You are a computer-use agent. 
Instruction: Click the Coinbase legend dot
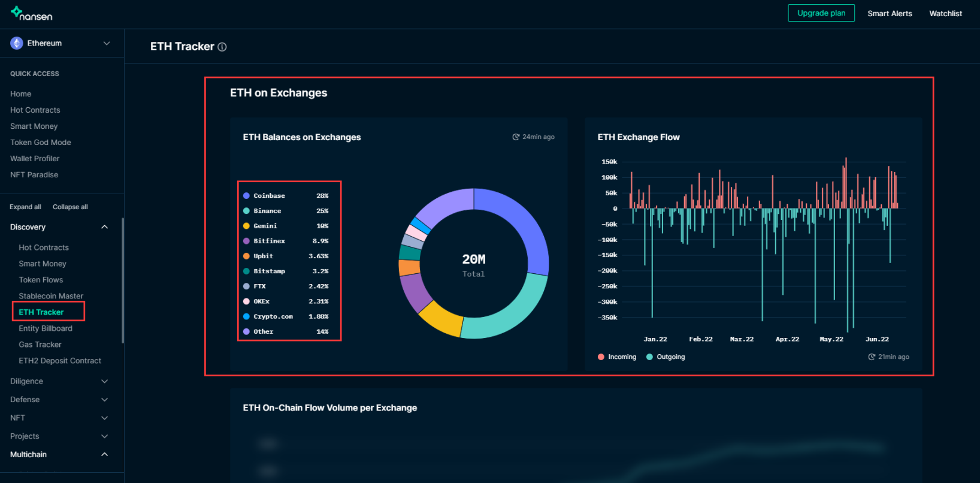coord(246,196)
